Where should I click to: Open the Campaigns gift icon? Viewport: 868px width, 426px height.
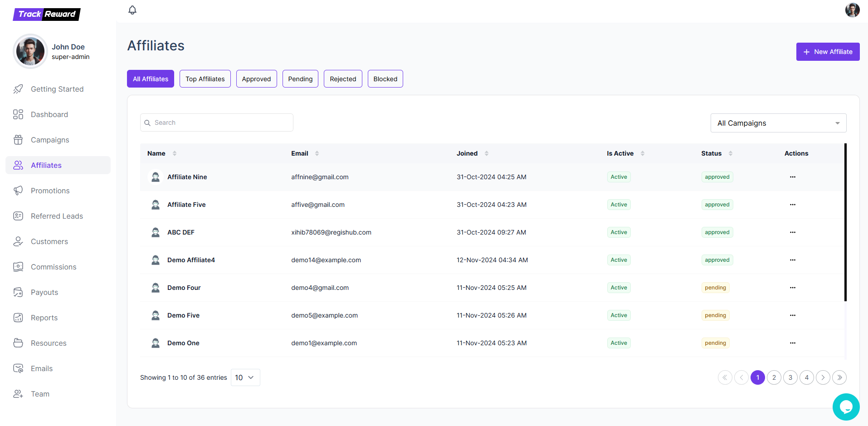coord(18,140)
